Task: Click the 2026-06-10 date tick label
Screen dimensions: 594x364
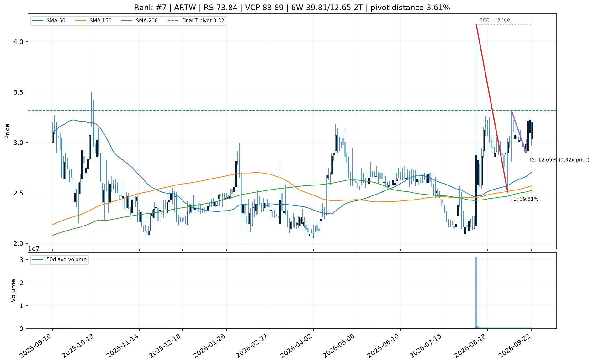Action: (x=384, y=345)
